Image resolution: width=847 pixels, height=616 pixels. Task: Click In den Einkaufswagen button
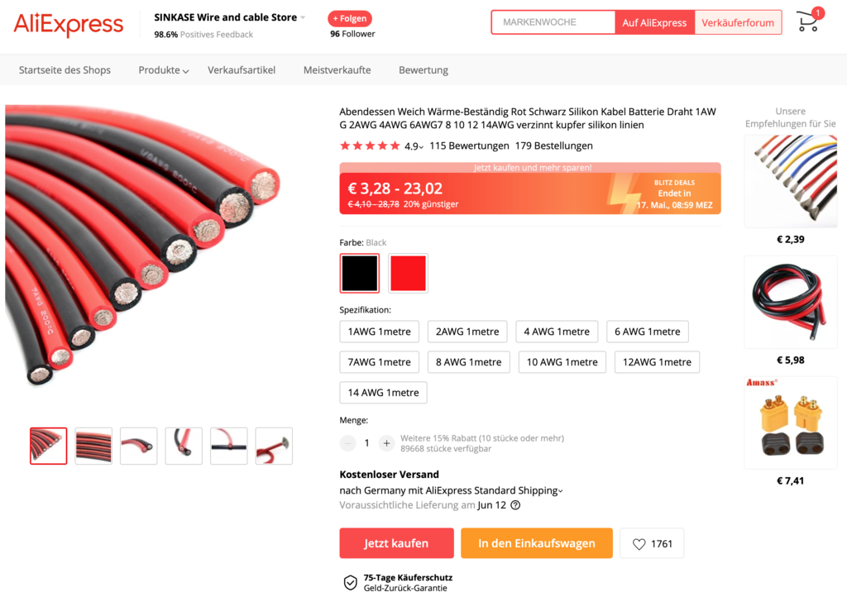tap(536, 543)
